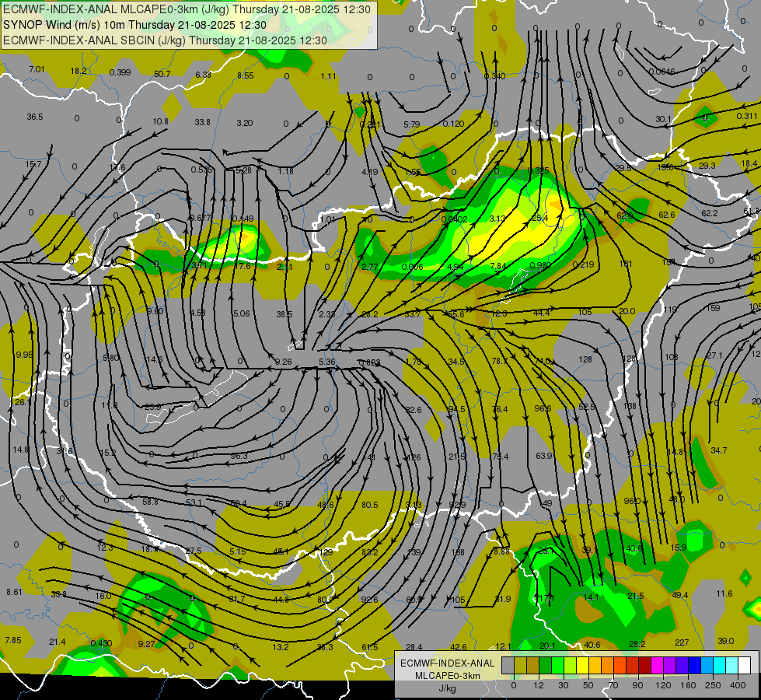Click map value 0.0646

point(662,72)
